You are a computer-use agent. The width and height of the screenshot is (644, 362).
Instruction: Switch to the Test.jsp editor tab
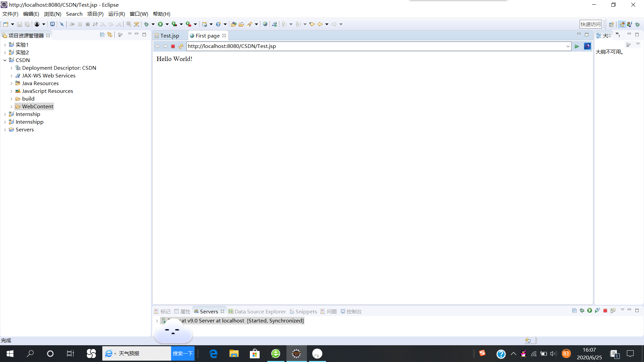[x=169, y=36]
